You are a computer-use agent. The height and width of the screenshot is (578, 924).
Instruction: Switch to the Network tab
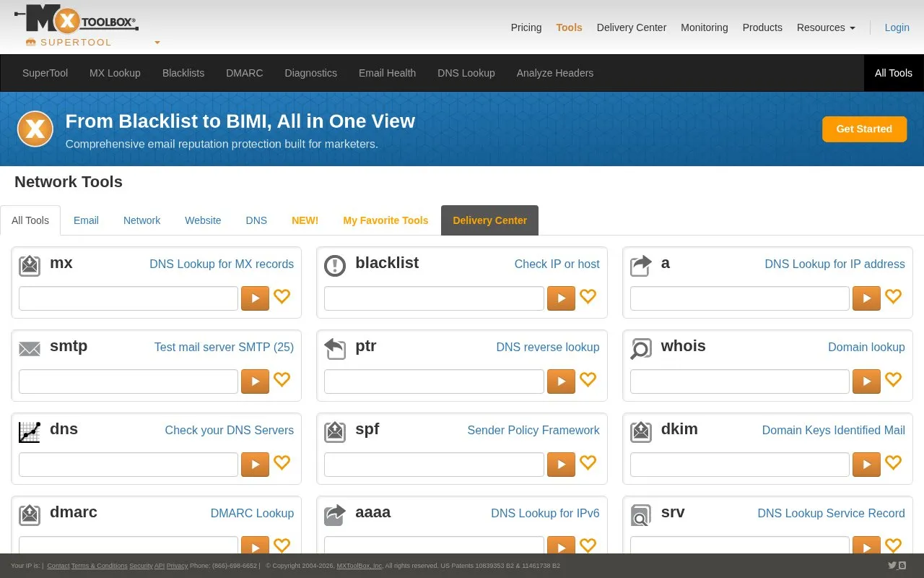point(142,220)
